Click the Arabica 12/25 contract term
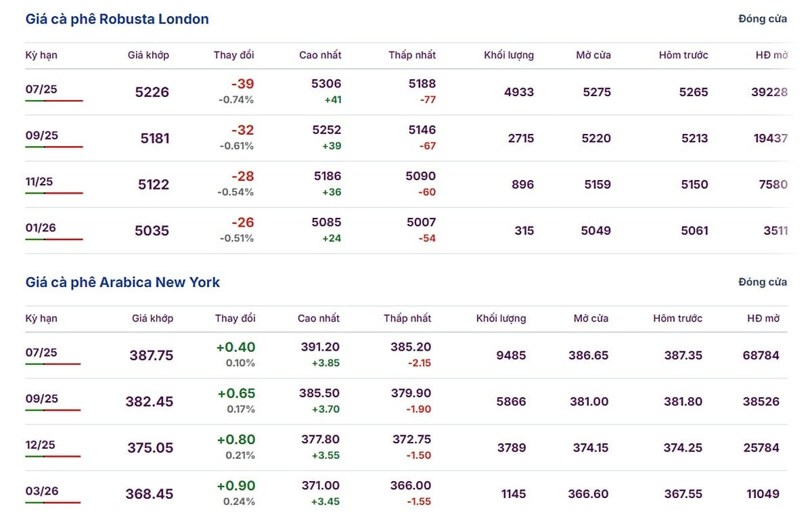The height and width of the screenshot is (515, 812). (x=41, y=445)
